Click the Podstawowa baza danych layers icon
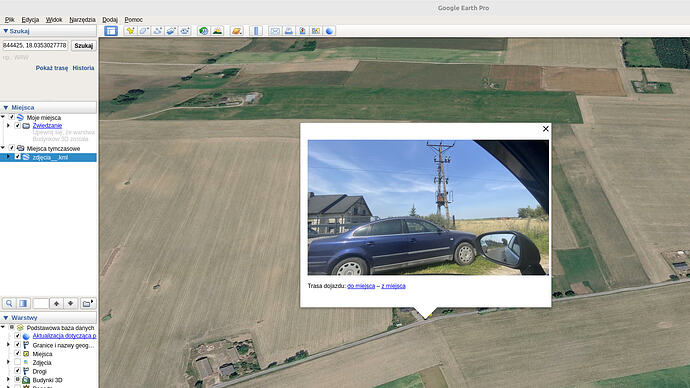The image size is (690, 388). pos(20,328)
